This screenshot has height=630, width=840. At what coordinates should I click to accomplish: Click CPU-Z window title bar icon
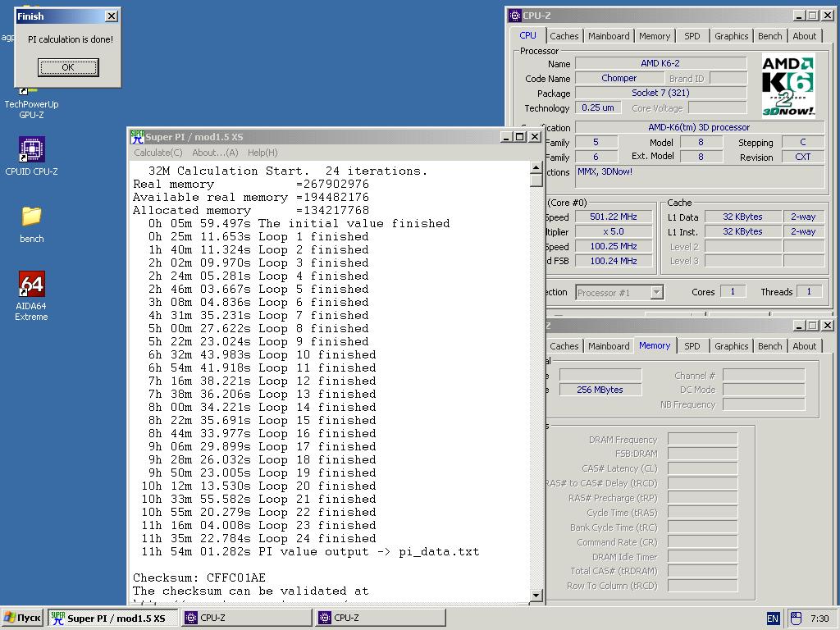(x=515, y=16)
